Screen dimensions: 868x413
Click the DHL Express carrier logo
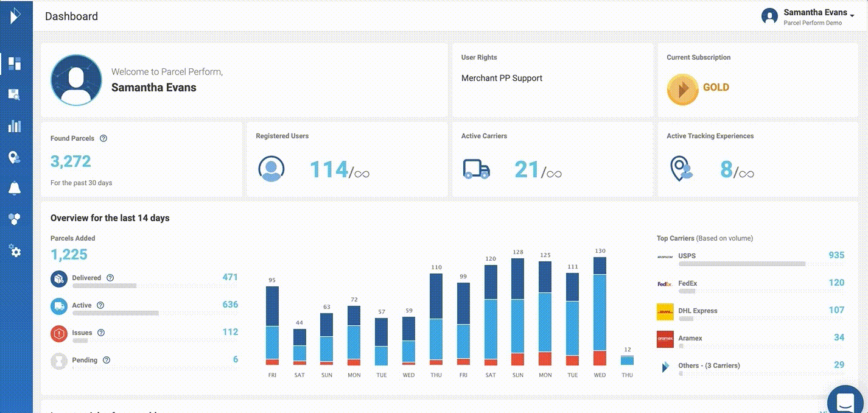pos(665,312)
